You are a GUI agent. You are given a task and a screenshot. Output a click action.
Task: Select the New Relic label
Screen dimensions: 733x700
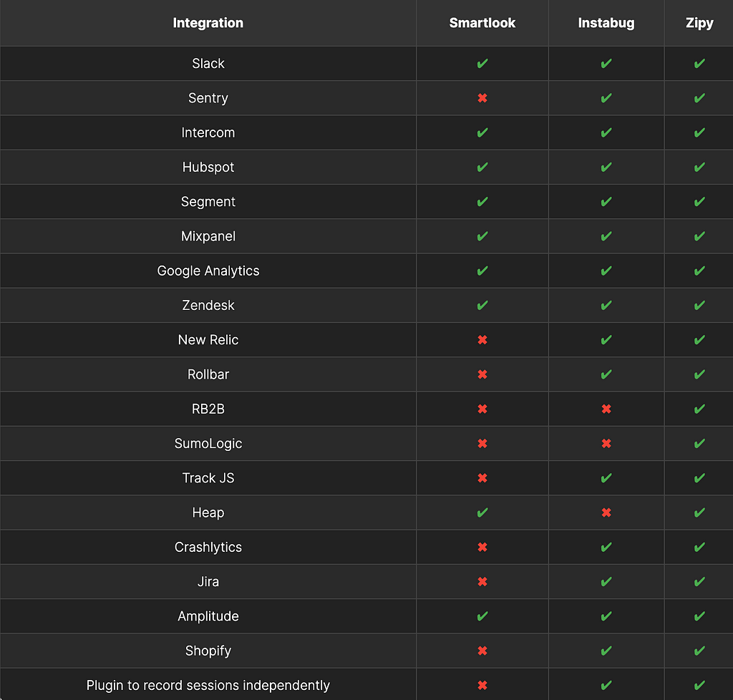(x=208, y=340)
